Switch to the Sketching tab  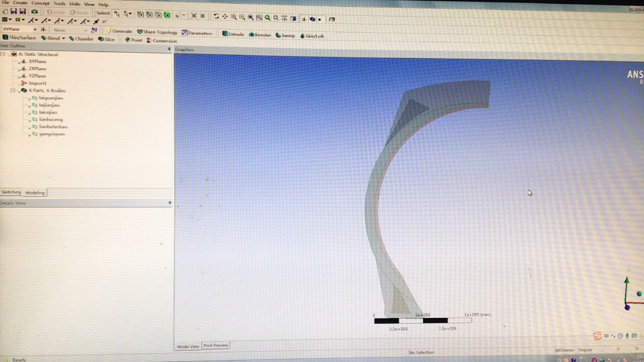(11, 192)
